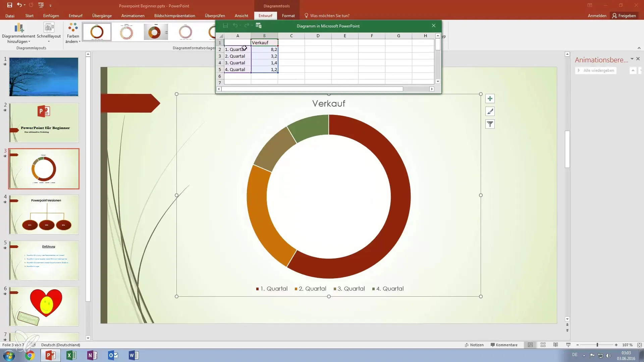Image resolution: width=644 pixels, height=362 pixels.
Task: Open the Übergänge ribbon tab
Action: pos(102,16)
